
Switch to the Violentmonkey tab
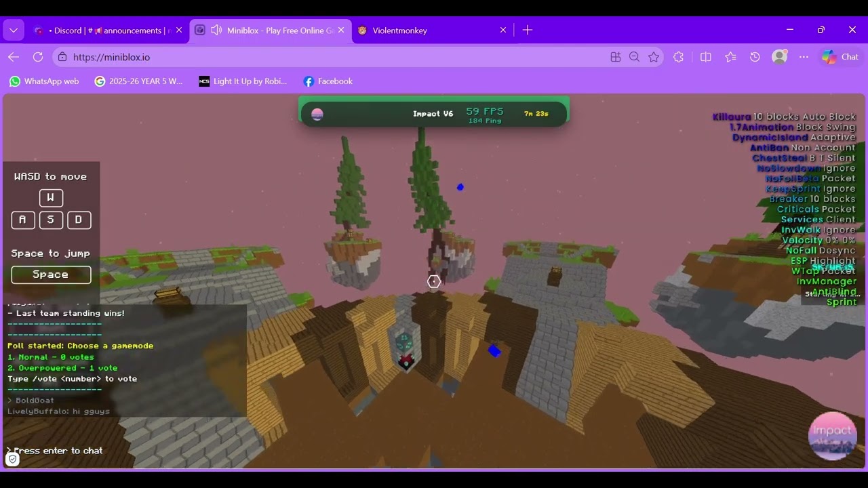[x=433, y=30]
